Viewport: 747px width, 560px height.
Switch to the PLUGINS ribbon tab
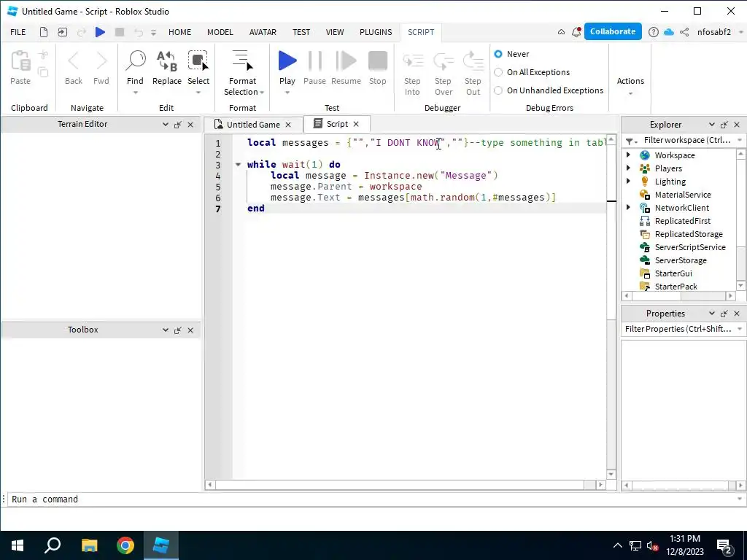(x=376, y=32)
